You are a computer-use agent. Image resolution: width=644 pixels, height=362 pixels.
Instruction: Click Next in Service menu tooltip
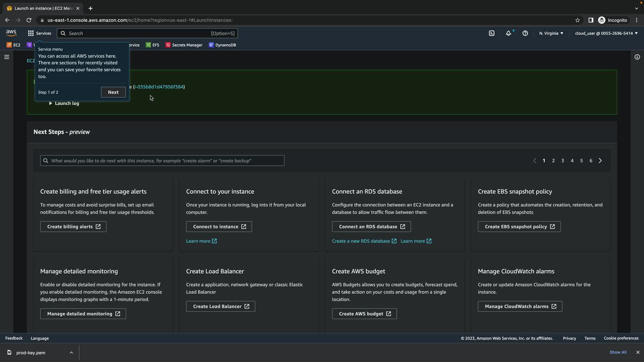pyautogui.click(x=113, y=92)
